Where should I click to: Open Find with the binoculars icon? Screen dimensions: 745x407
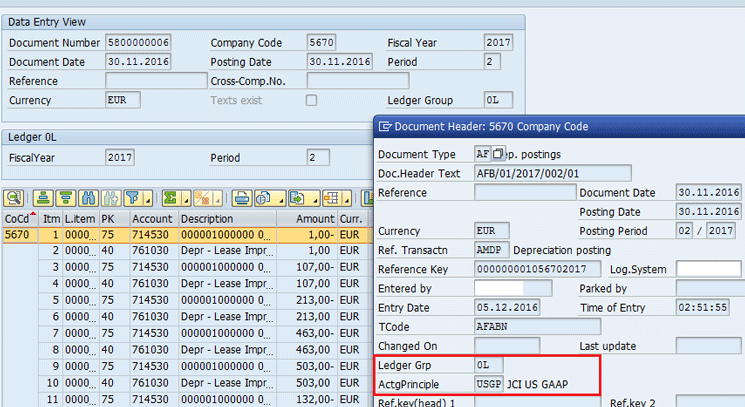click(x=88, y=197)
